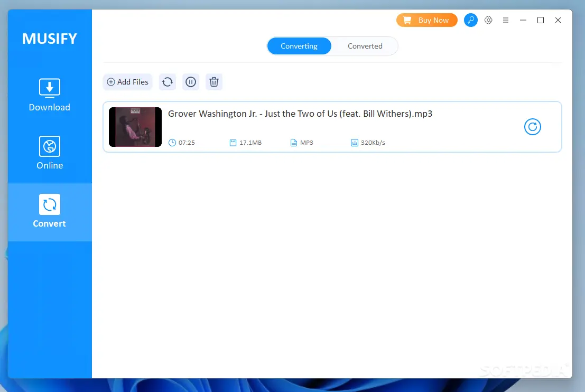Viewport: 585px width, 392px height.
Task: Click the Grover Washington album thumbnail
Action: 135,127
